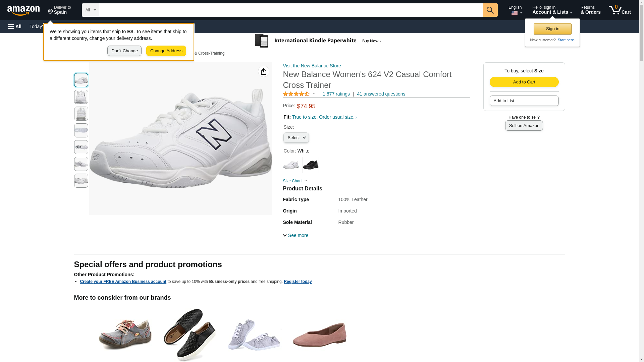Click the share icon on product image

(263, 71)
